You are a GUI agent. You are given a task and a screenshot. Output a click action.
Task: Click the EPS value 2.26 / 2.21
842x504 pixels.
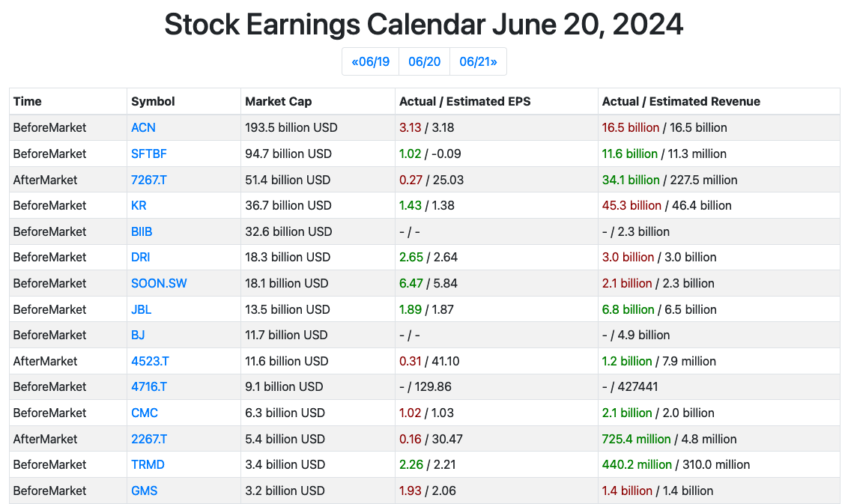click(x=428, y=465)
